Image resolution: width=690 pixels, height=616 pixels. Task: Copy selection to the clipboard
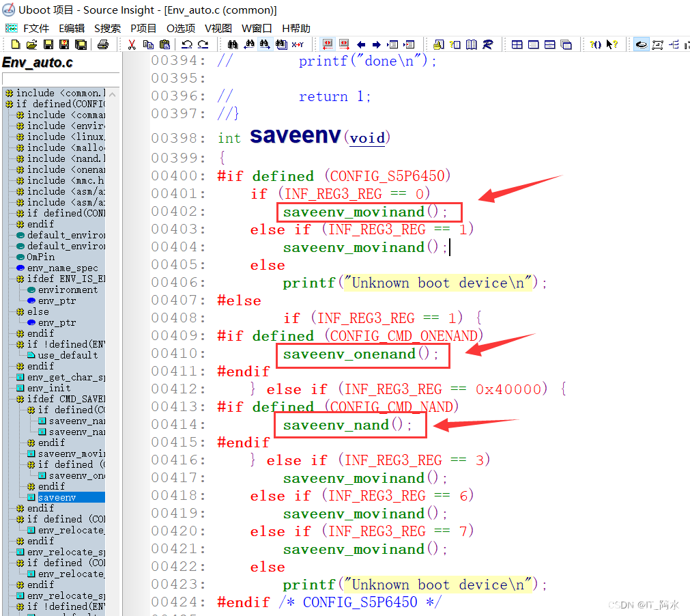click(147, 44)
